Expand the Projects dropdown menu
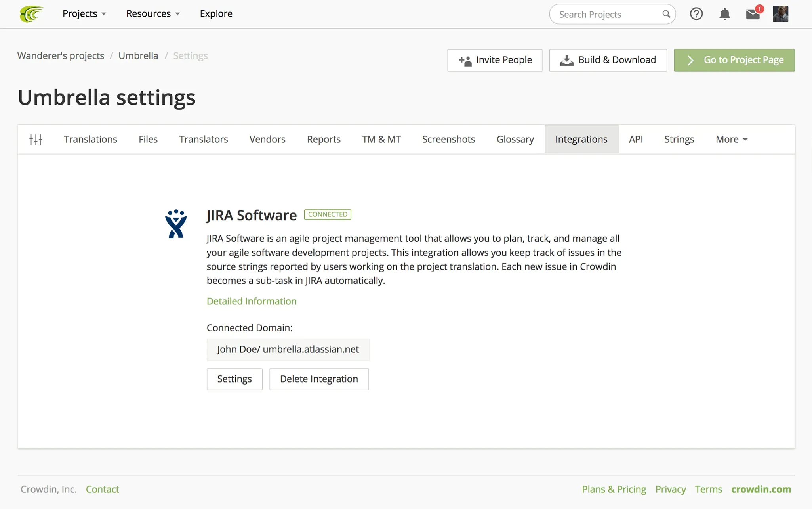Viewport: 812px width, 509px height. (84, 13)
